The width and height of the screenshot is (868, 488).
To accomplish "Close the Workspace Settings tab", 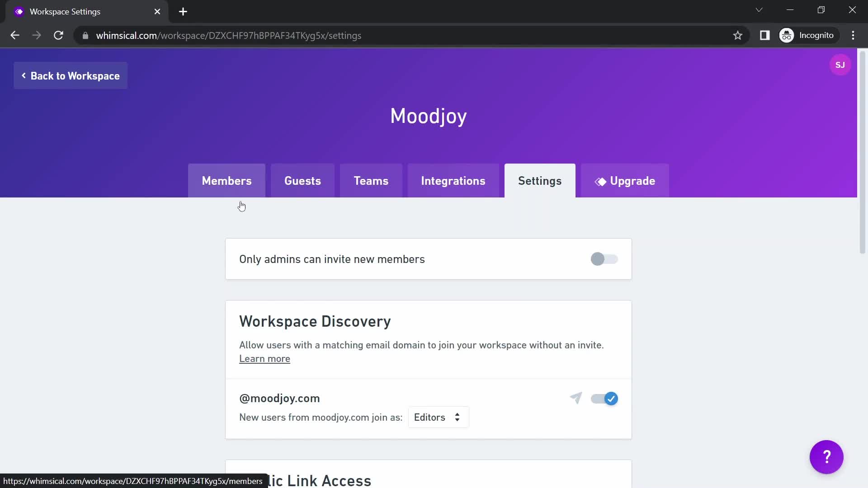I will 157,12.
